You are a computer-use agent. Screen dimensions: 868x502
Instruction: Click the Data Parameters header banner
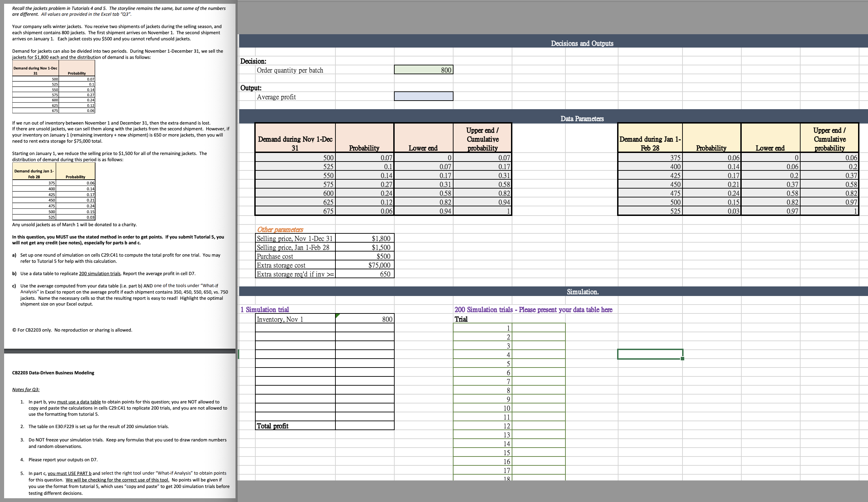(582, 118)
